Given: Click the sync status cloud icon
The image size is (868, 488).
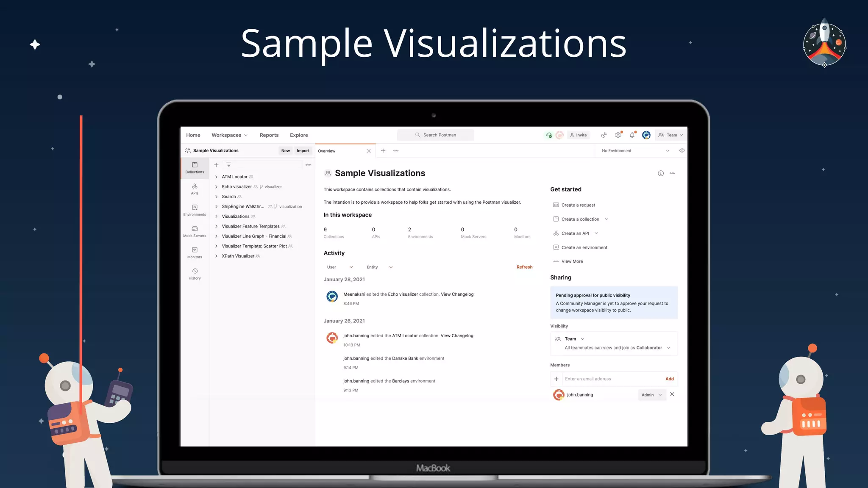Looking at the screenshot, I should (x=549, y=135).
